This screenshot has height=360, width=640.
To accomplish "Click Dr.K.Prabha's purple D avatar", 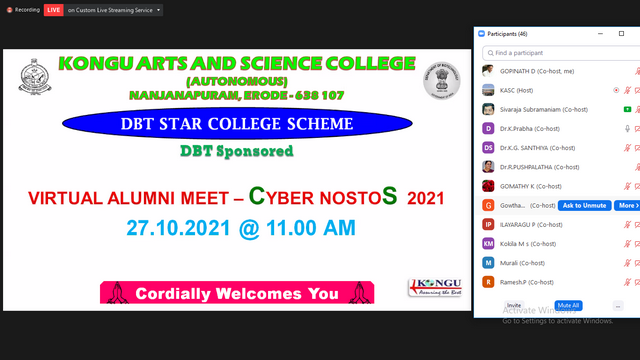I will (488, 128).
